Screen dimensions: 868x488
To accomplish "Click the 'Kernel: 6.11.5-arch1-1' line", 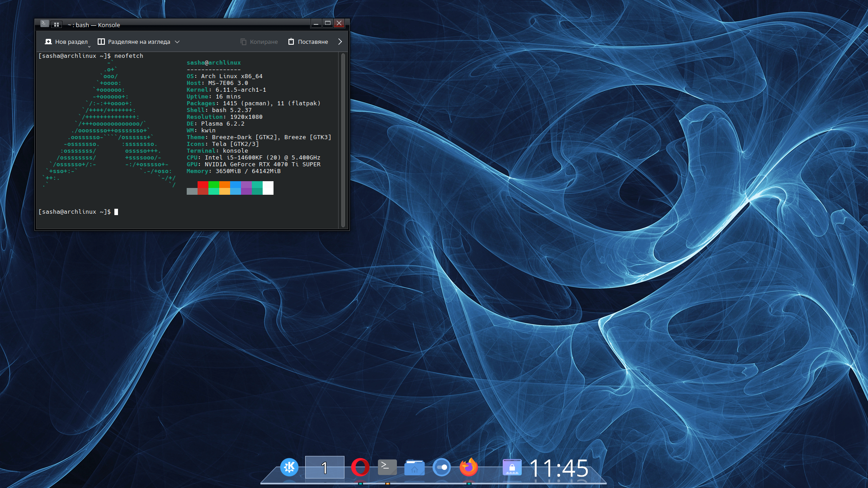I will [x=226, y=90].
